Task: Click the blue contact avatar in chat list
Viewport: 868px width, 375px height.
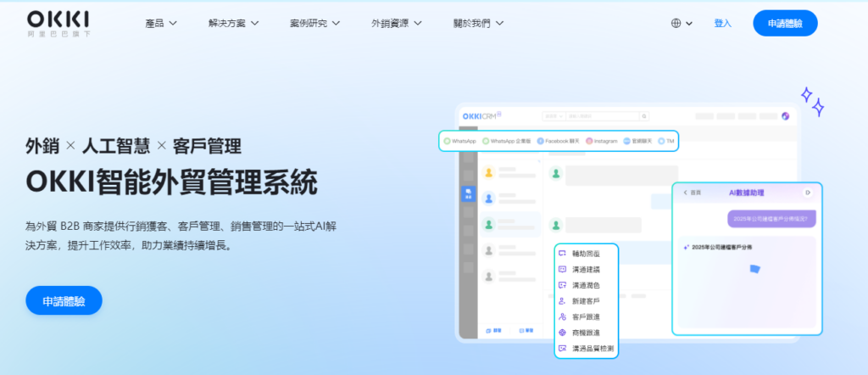Action: [489, 198]
